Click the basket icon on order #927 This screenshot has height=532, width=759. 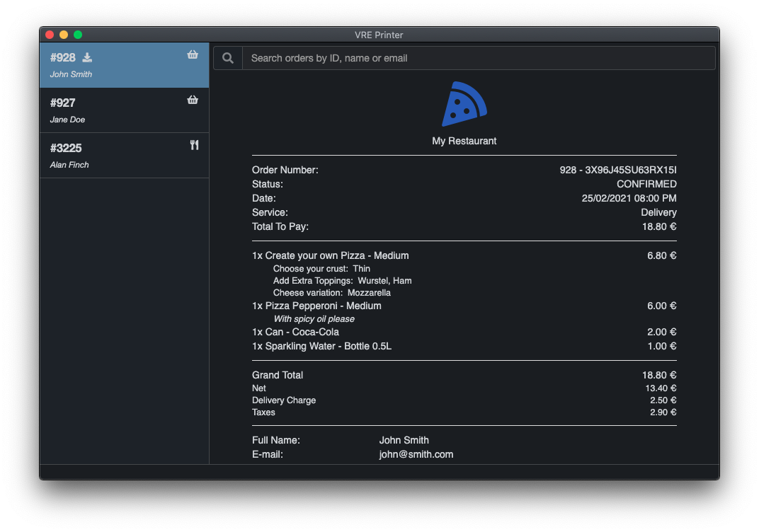[x=193, y=100]
